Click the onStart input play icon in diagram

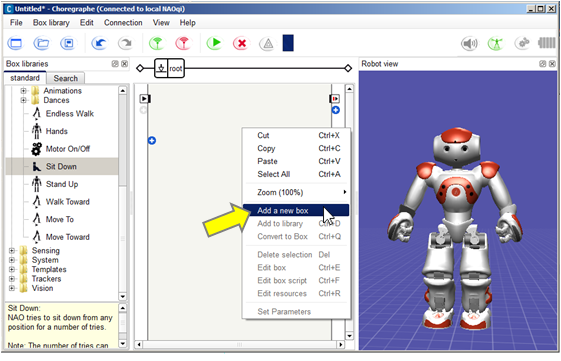(145, 98)
